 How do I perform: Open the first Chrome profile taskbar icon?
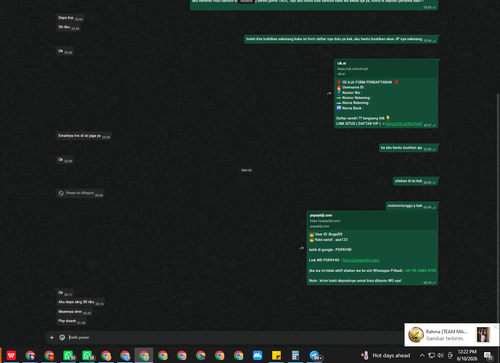tap(30, 355)
